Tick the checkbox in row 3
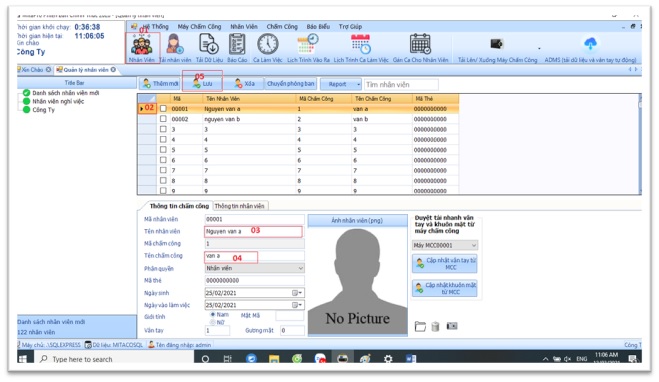659x382 pixels. (x=163, y=129)
